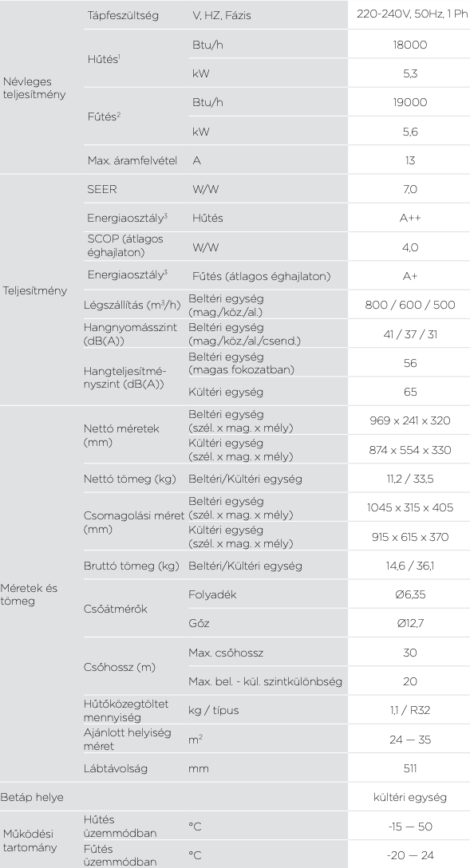
Task: Click the SCOP (átlagos éghajlaton) label
Action: 125,246
